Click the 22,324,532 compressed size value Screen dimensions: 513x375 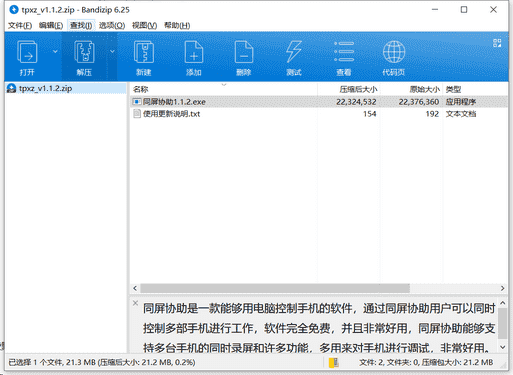(x=356, y=102)
